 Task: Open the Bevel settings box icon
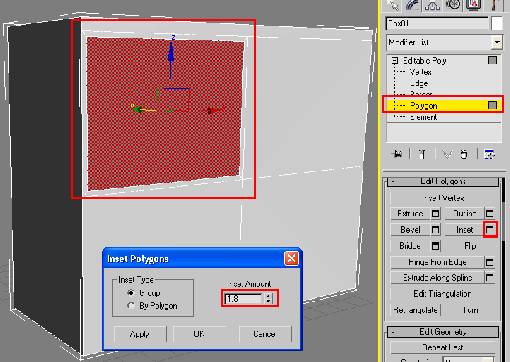click(435, 230)
